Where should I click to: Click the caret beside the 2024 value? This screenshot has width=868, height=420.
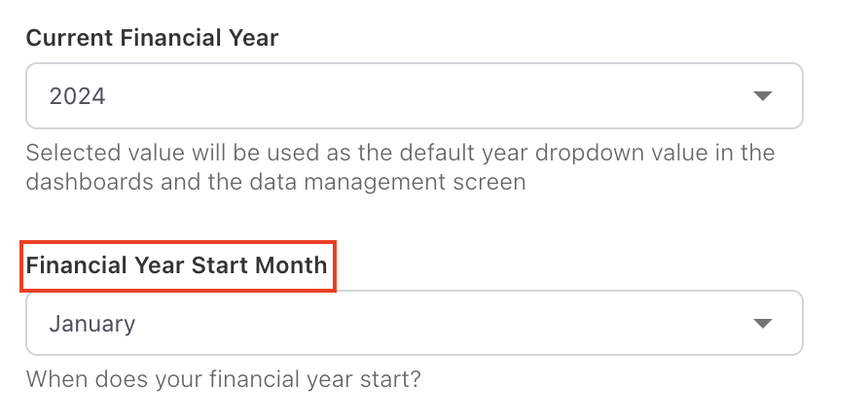pos(763,96)
